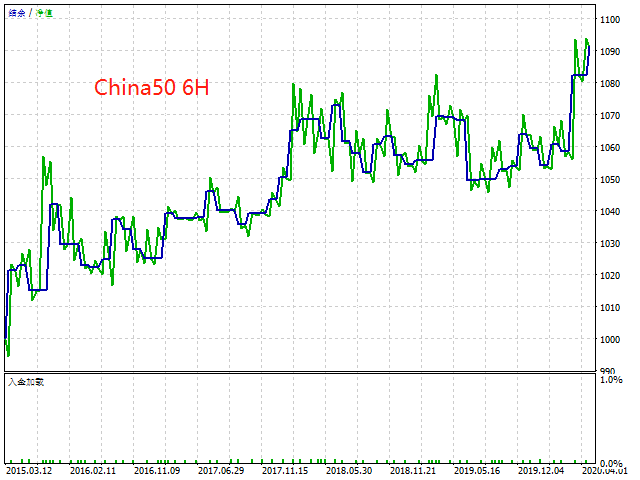The width and height of the screenshot is (640, 480).
Task: Click the deposit load panel label
Action: [x=26, y=382]
